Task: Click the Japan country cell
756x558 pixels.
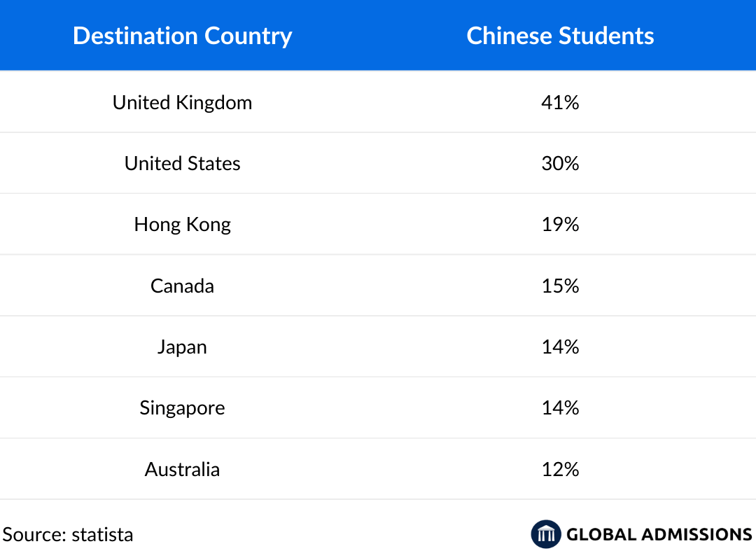Action: click(182, 347)
